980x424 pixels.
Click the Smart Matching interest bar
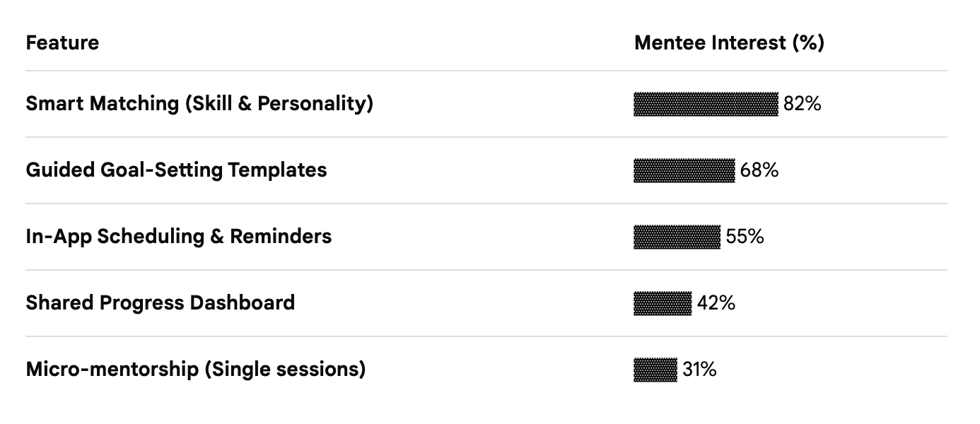[706, 104]
